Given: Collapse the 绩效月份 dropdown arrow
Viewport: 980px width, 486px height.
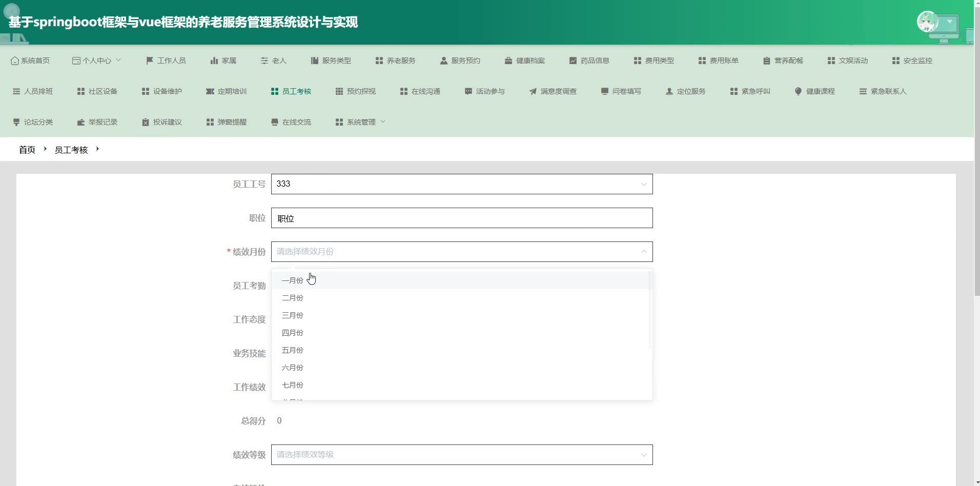Looking at the screenshot, I should [x=644, y=252].
